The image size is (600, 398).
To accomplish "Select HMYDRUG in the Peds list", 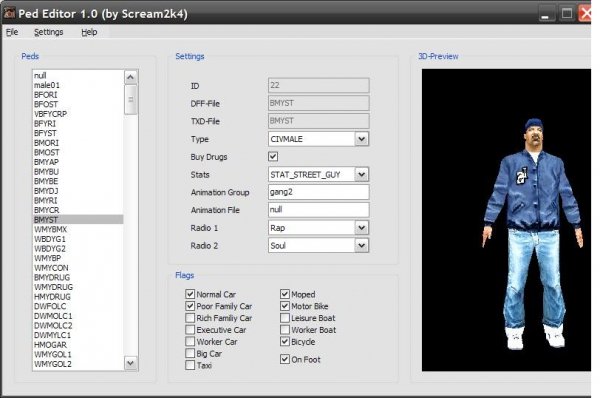I will (x=78, y=297).
